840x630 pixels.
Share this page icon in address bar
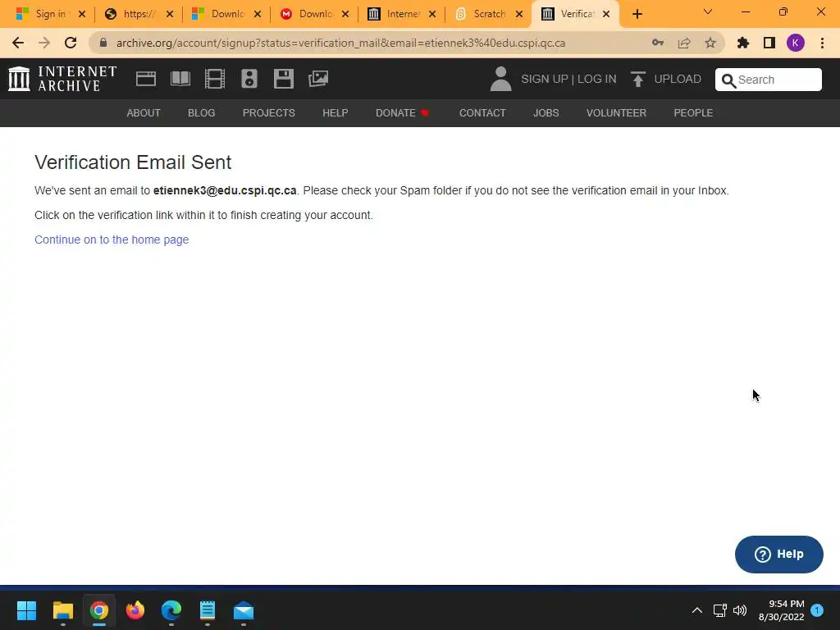pyautogui.click(x=684, y=43)
